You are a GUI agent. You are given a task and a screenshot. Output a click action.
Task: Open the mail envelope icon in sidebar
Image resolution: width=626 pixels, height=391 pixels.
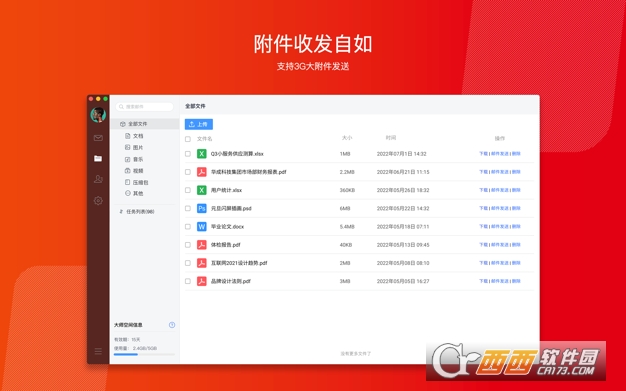(x=98, y=138)
